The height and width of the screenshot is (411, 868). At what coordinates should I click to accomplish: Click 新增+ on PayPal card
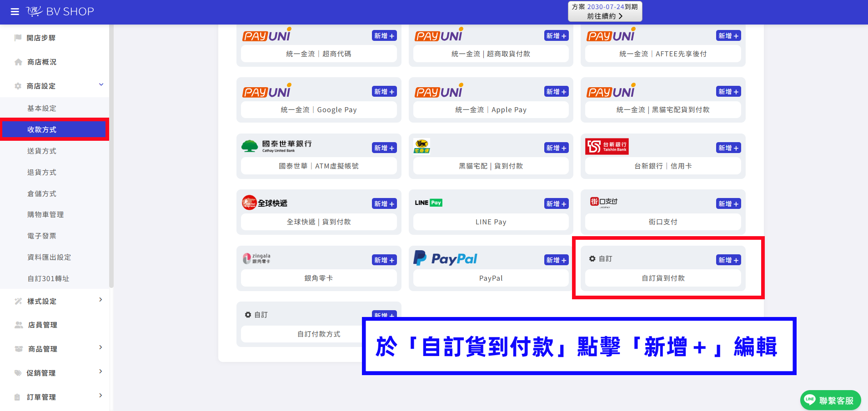pos(557,260)
